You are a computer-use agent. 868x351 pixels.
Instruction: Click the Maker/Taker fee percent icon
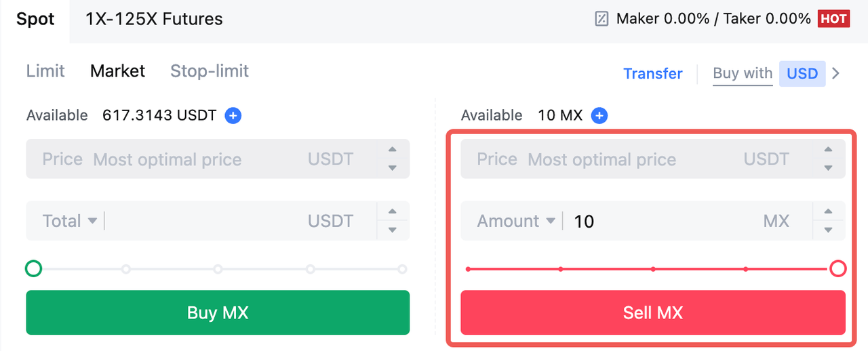point(601,19)
